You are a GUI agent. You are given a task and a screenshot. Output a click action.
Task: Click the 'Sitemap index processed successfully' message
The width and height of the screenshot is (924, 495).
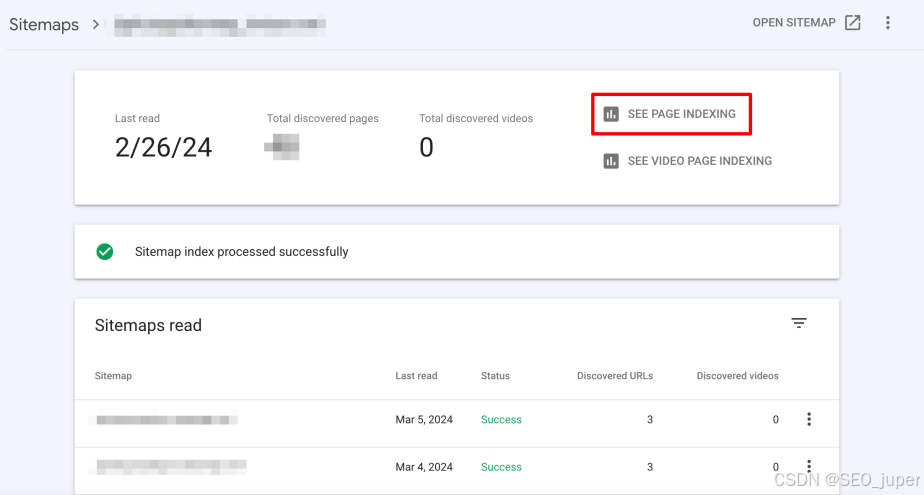[x=242, y=252]
